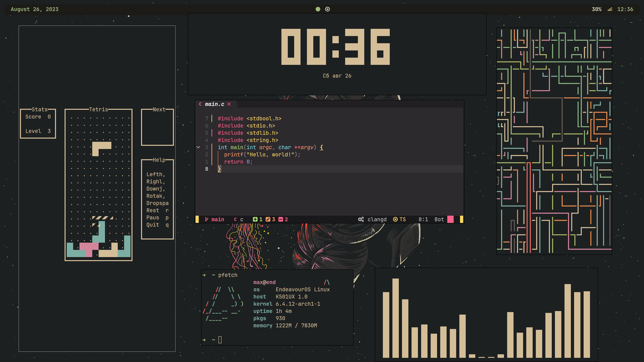
Task: Click the terminal prompt cursor after pfetch
Action: coord(220,340)
